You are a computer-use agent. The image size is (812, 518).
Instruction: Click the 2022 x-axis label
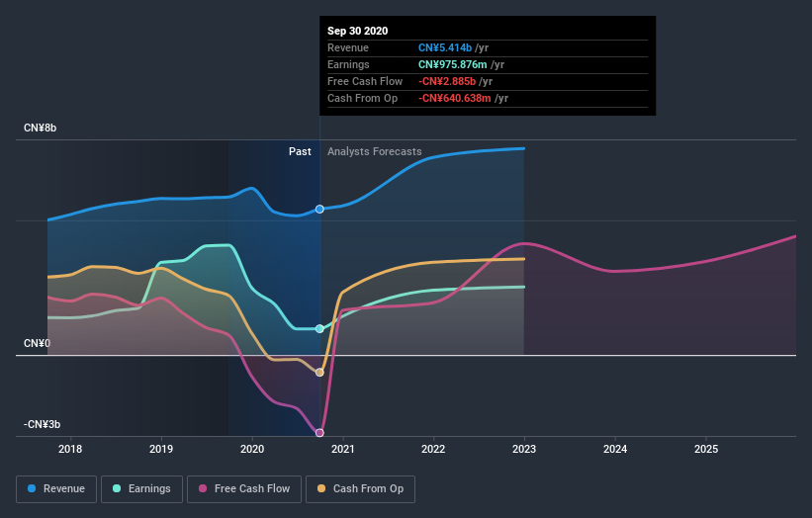[x=433, y=449]
